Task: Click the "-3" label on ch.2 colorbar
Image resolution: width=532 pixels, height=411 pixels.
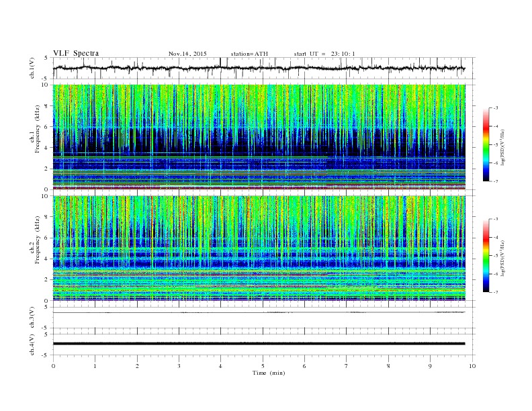Action: (x=495, y=219)
